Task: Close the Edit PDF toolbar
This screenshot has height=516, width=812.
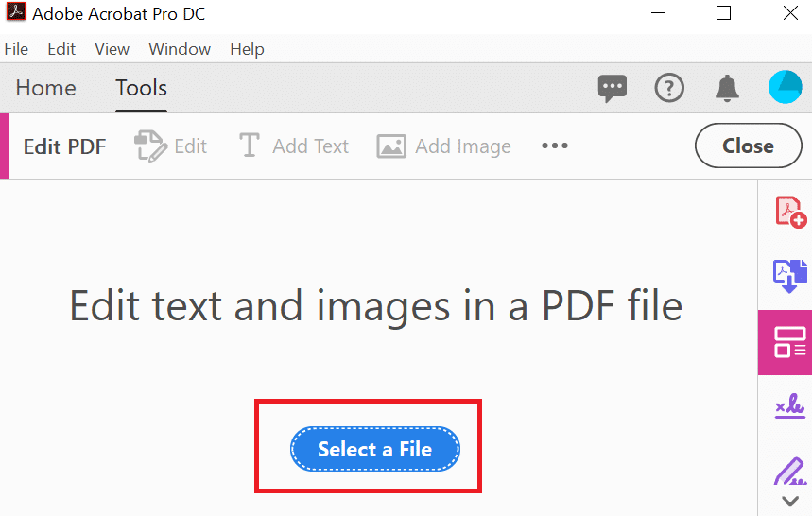Action: coord(749,146)
